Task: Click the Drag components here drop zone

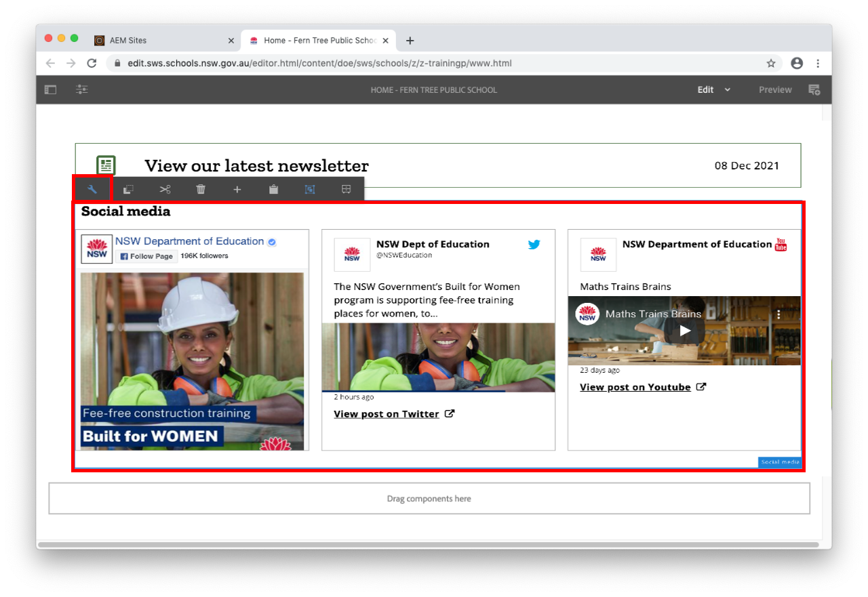Action: 429,499
